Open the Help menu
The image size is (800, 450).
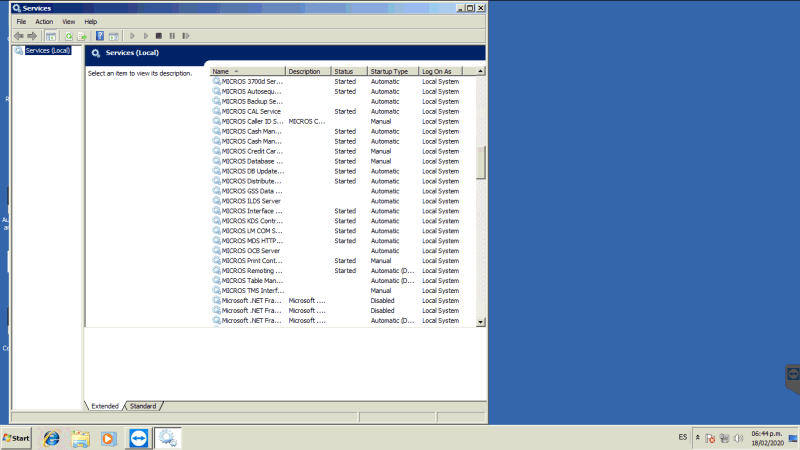91,21
